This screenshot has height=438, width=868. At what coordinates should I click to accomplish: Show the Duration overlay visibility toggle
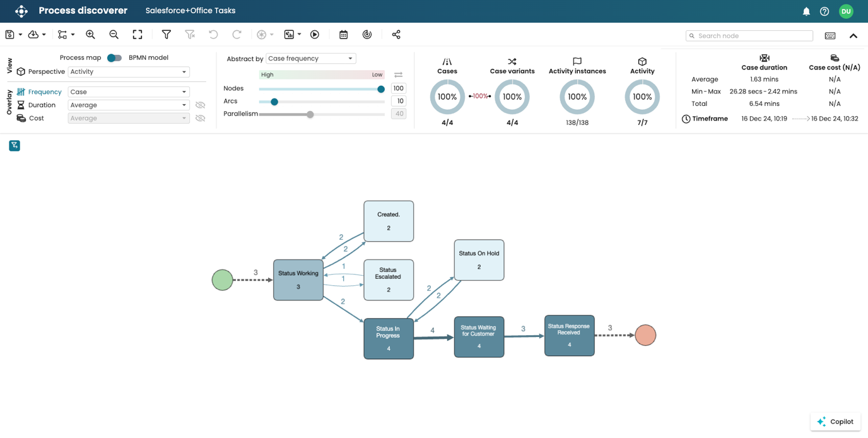201,105
